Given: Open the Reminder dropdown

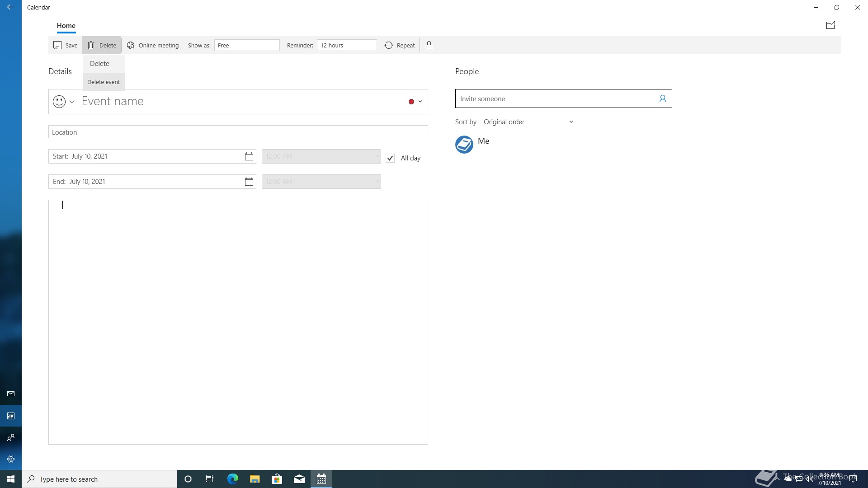Looking at the screenshot, I should [347, 45].
